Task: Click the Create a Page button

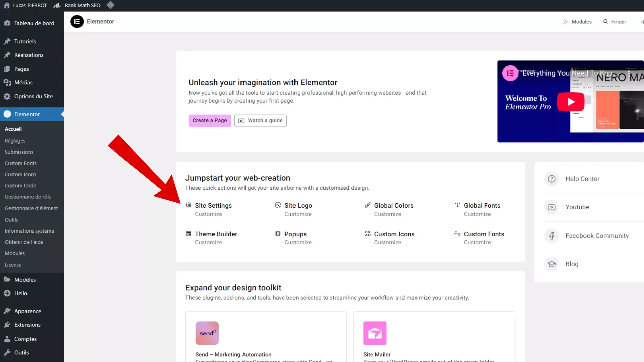Action: point(210,121)
